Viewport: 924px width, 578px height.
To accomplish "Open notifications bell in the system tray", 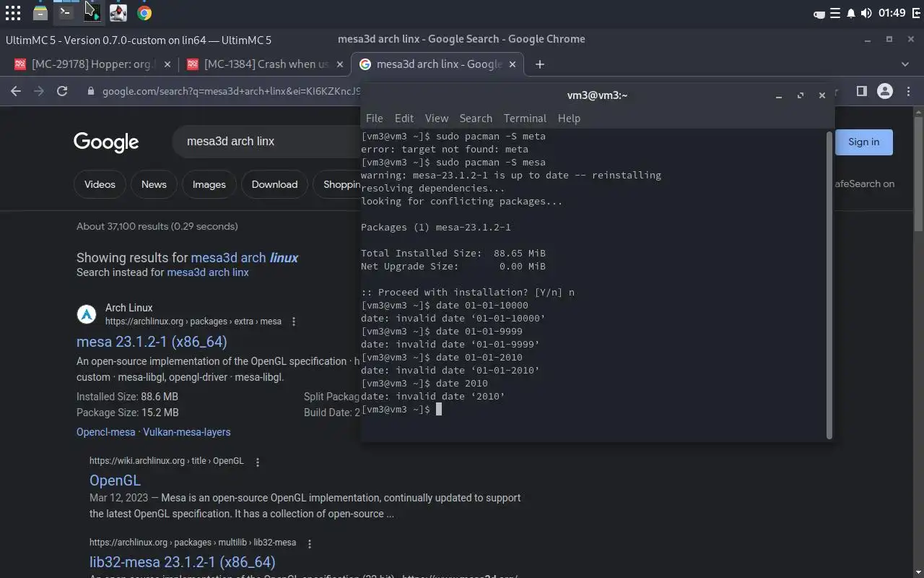I will pyautogui.click(x=851, y=13).
